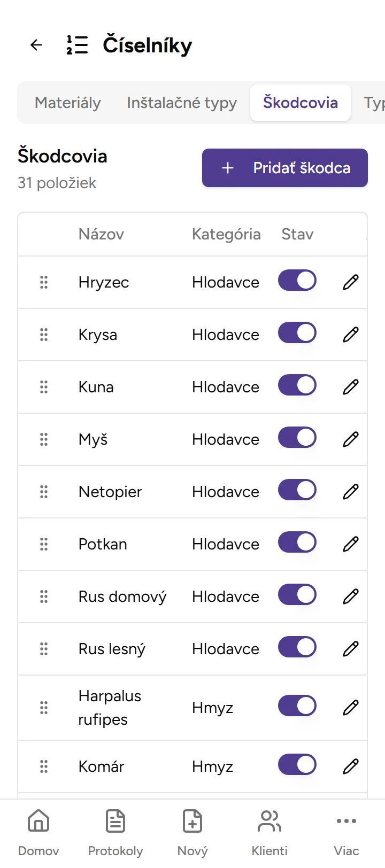Tap the Viac three-dot icon
The image size is (385, 868).
click(346, 821)
